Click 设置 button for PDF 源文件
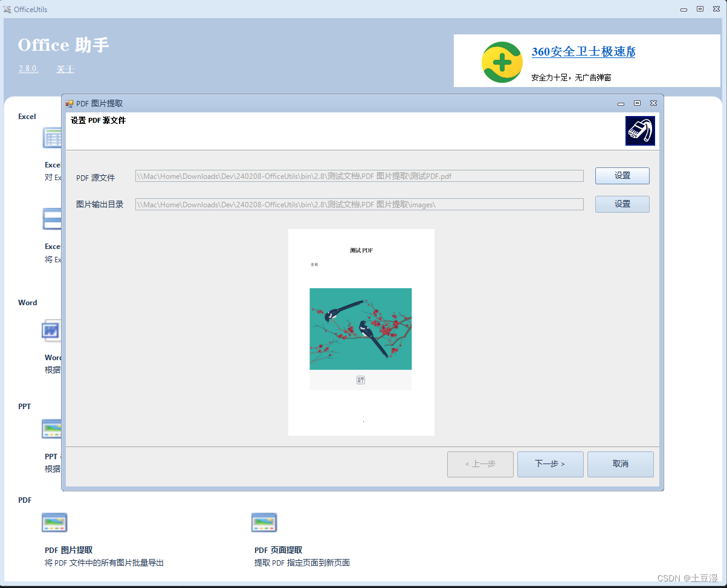The width and height of the screenshot is (727, 588). click(x=622, y=176)
